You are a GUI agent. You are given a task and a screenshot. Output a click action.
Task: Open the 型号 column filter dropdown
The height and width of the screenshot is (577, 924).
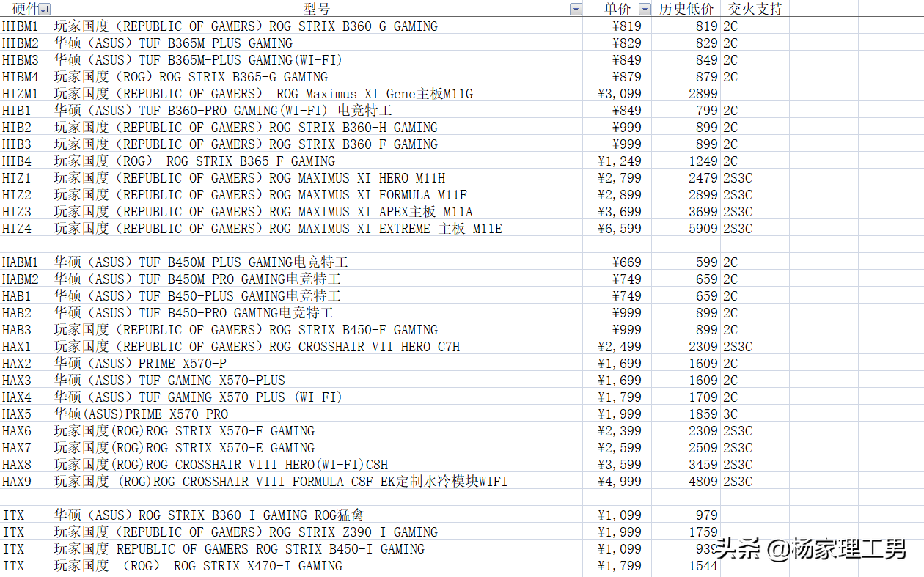(576, 10)
